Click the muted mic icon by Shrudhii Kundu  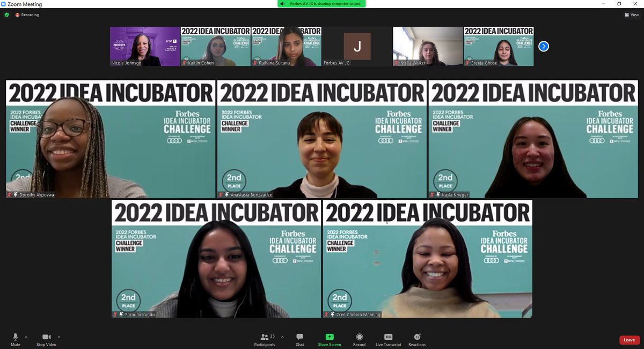point(115,315)
